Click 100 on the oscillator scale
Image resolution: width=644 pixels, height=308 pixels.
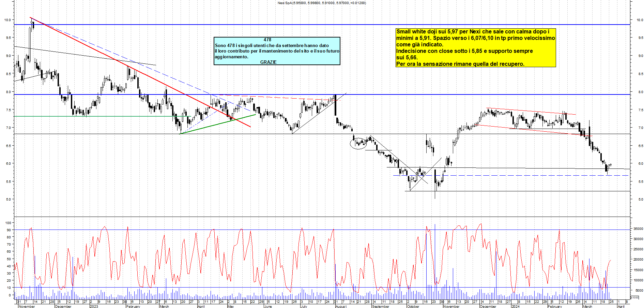(8, 223)
